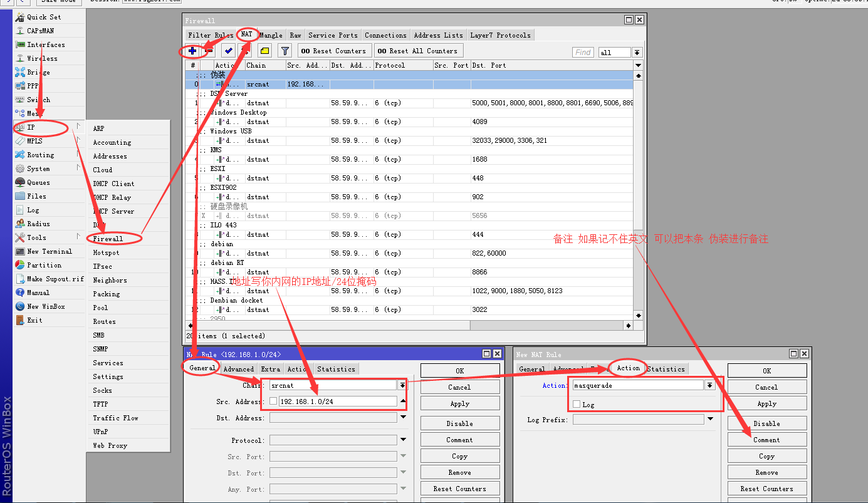Click the Src. Address field containing 192.168.1.0/24
The width and height of the screenshot is (868, 503).
point(338,402)
